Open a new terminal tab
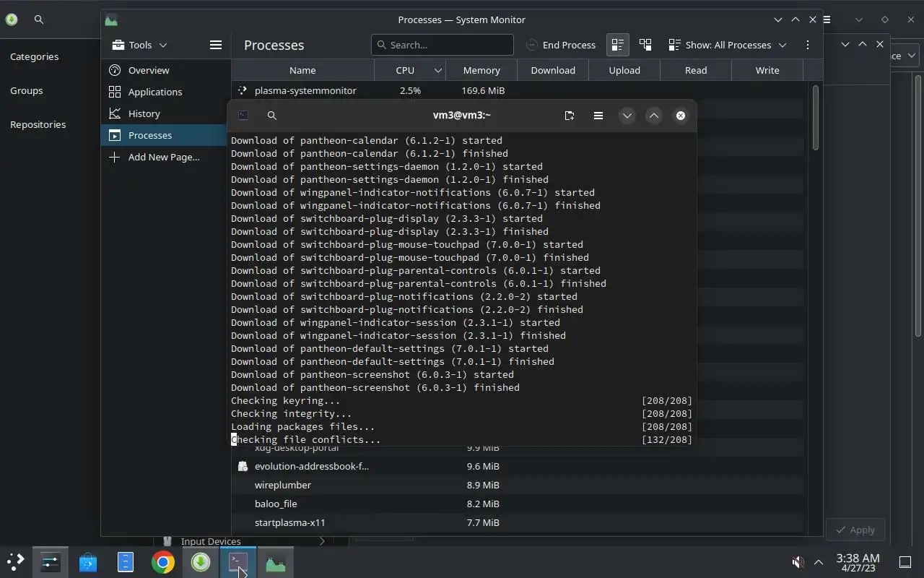 point(569,116)
